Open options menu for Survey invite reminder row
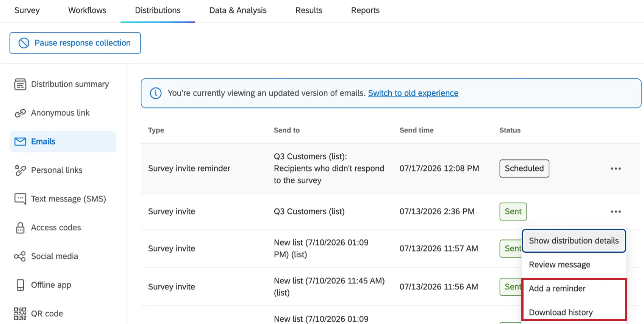The image size is (644, 324). click(616, 168)
